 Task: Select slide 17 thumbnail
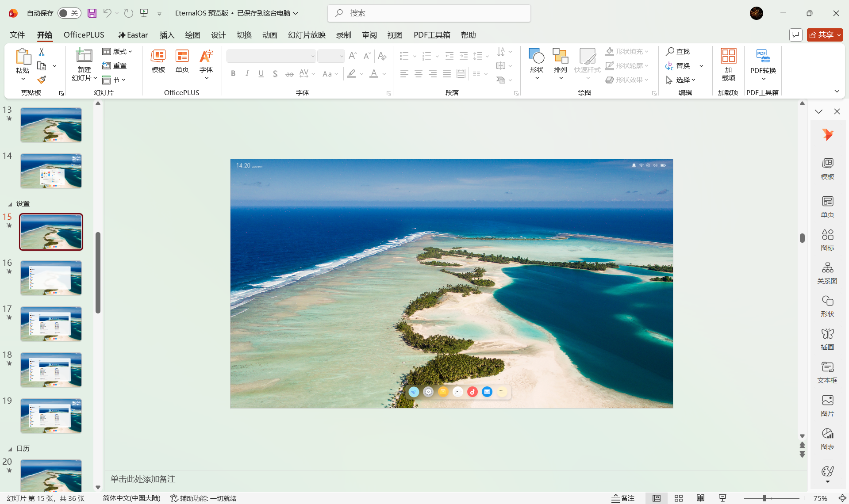pyautogui.click(x=51, y=324)
